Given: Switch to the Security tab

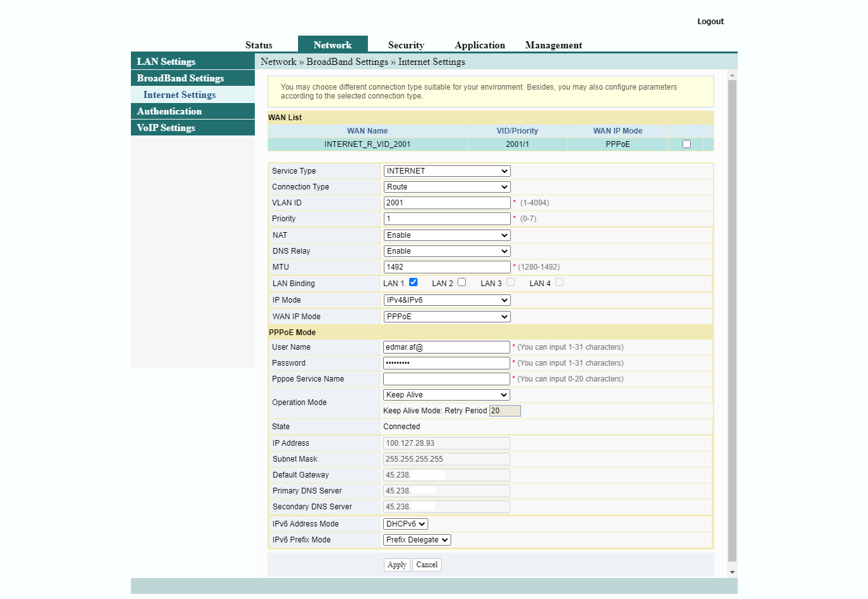Looking at the screenshot, I should coord(406,45).
